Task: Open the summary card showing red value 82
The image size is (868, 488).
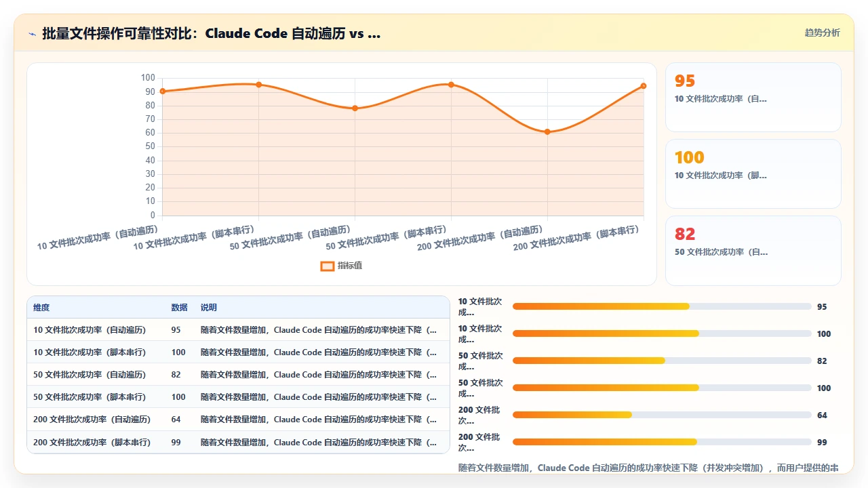Action: 753,250
